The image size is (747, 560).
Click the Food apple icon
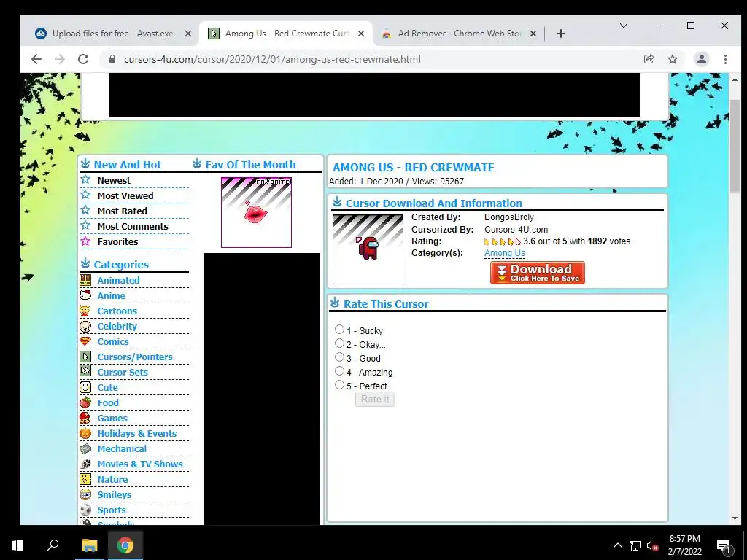(x=85, y=402)
